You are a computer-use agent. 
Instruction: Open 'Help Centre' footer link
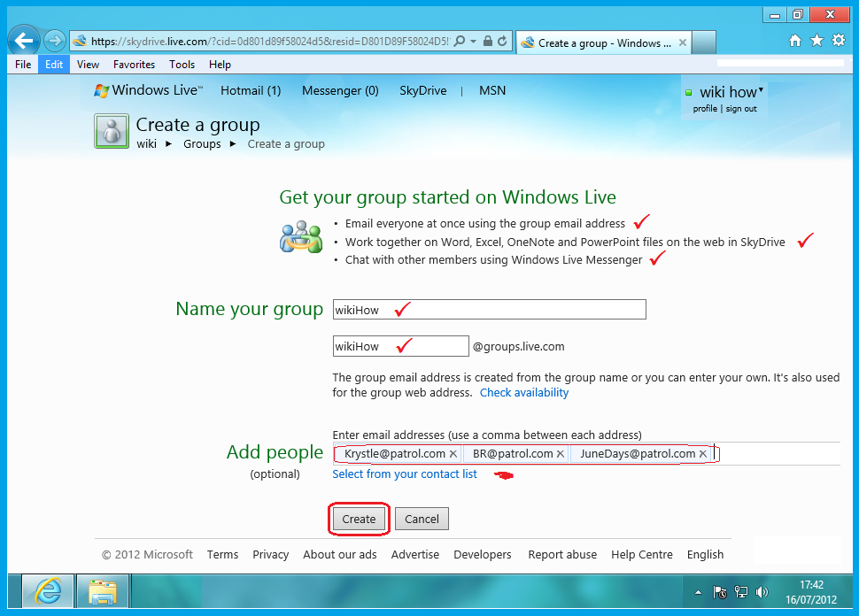(x=642, y=555)
